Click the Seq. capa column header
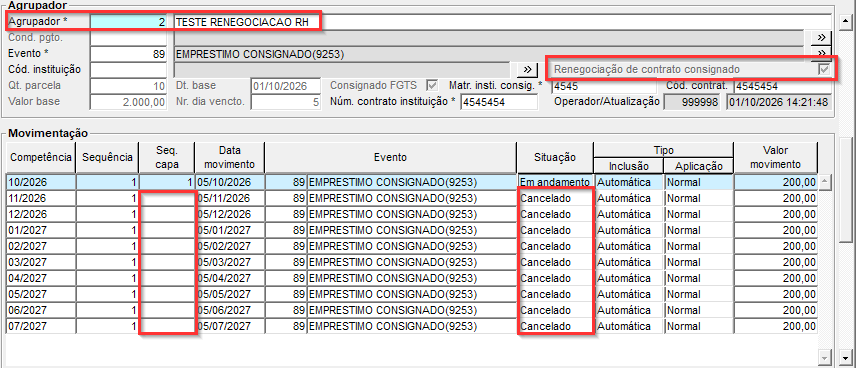This screenshot has width=858, height=368. click(x=167, y=157)
